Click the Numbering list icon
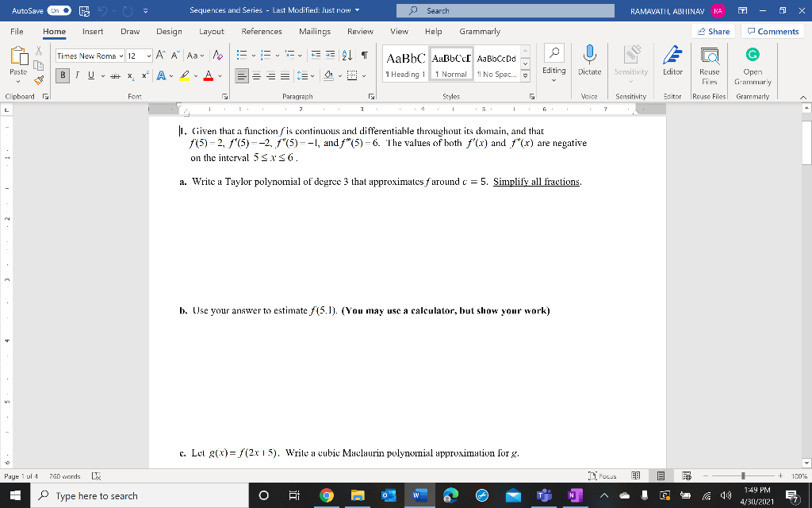Image resolution: width=812 pixels, height=508 pixels. (x=265, y=56)
